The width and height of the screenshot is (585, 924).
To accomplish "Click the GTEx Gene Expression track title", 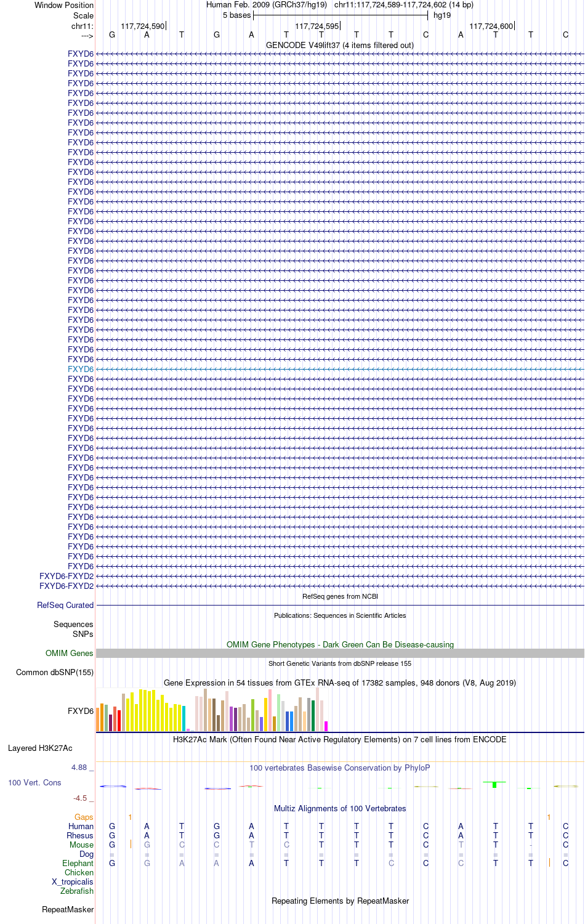I will click(340, 683).
